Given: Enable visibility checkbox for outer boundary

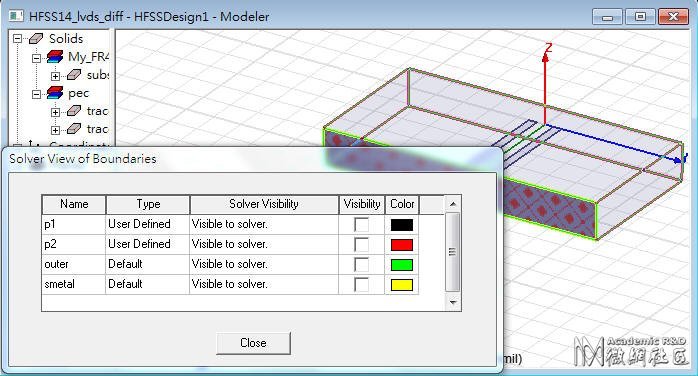Looking at the screenshot, I should 361,264.
